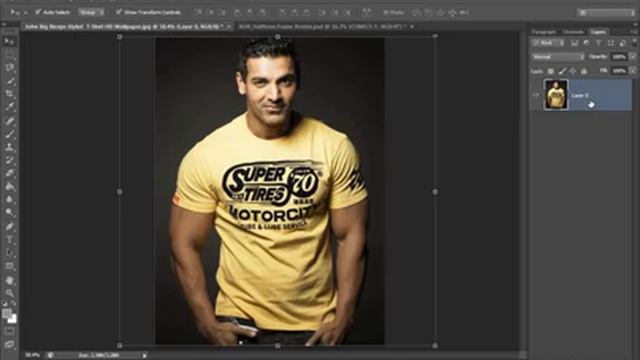Select the Quick Selection tool
This screenshot has height=360, width=640.
point(9,80)
